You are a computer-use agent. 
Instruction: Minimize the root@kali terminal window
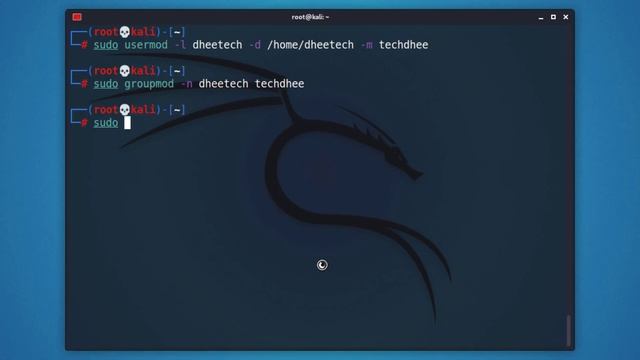[541, 17]
